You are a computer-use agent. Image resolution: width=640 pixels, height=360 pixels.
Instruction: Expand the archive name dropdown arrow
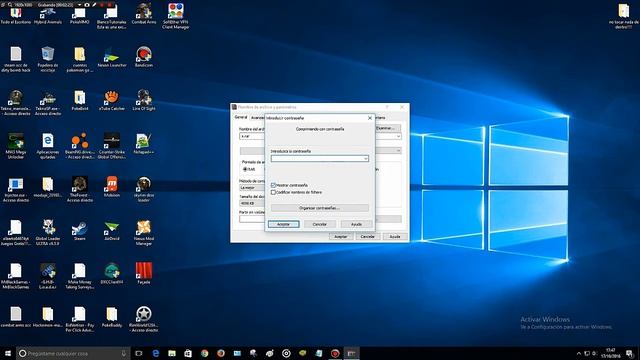click(x=398, y=136)
